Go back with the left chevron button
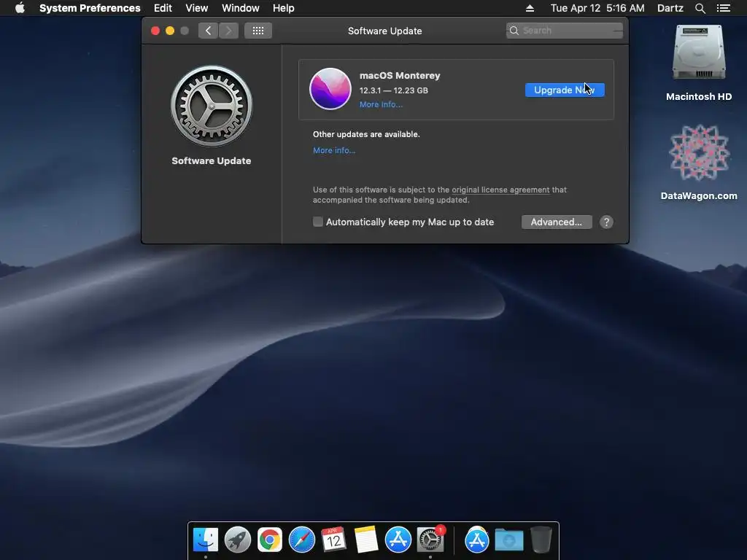This screenshot has height=560, width=747. pyautogui.click(x=208, y=31)
